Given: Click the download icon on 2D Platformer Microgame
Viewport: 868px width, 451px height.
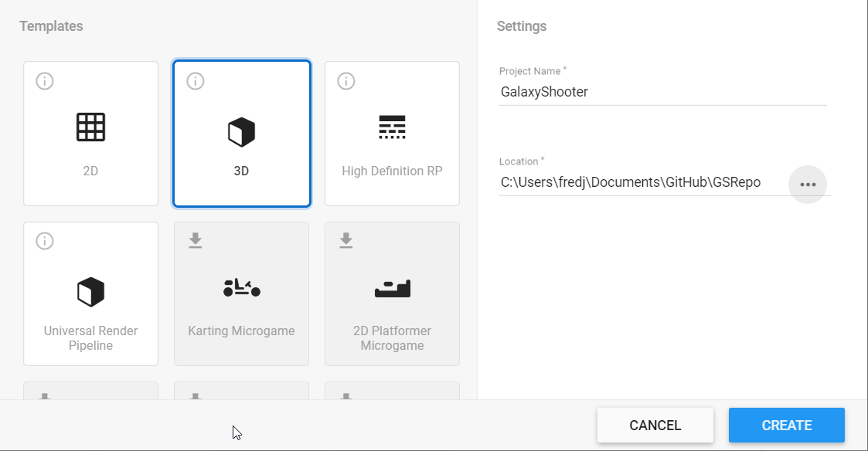Looking at the screenshot, I should click(345, 240).
